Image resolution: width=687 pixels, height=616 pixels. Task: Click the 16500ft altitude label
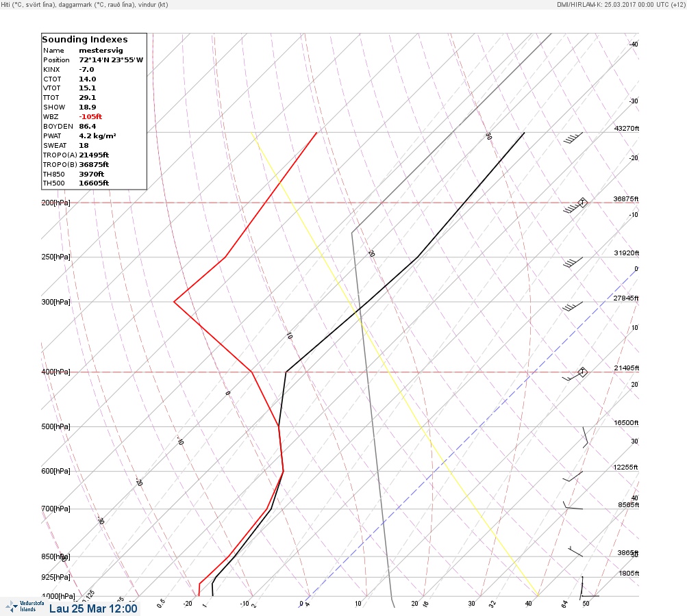(x=626, y=422)
